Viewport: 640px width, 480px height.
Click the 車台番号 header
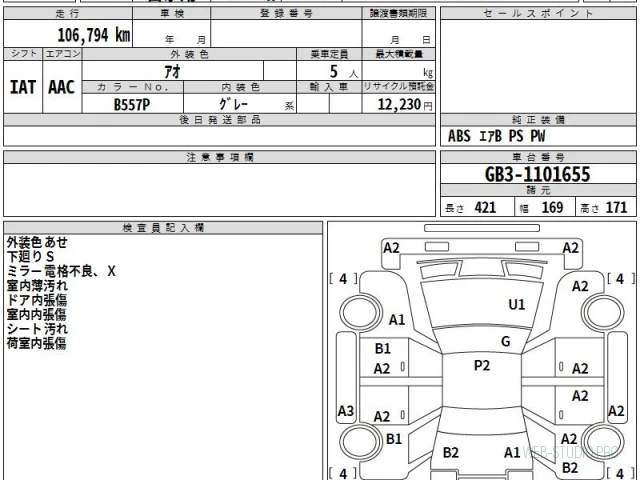click(x=538, y=157)
